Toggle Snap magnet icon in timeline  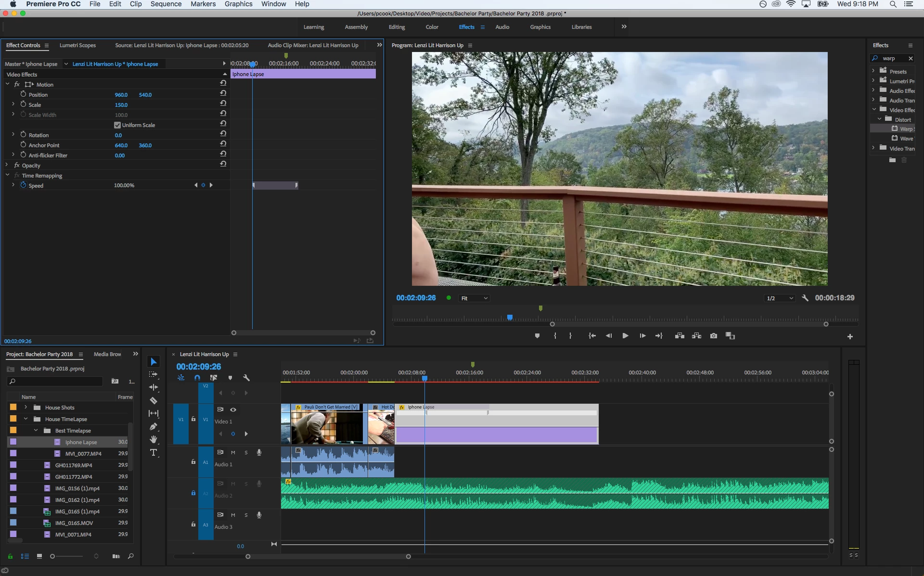(x=197, y=378)
